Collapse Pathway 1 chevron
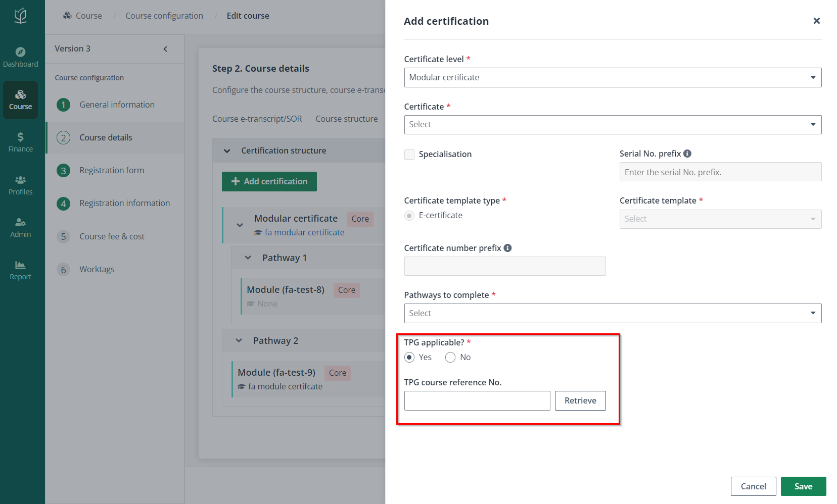Image resolution: width=837 pixels, height=504 pixels. coord(248,258)
